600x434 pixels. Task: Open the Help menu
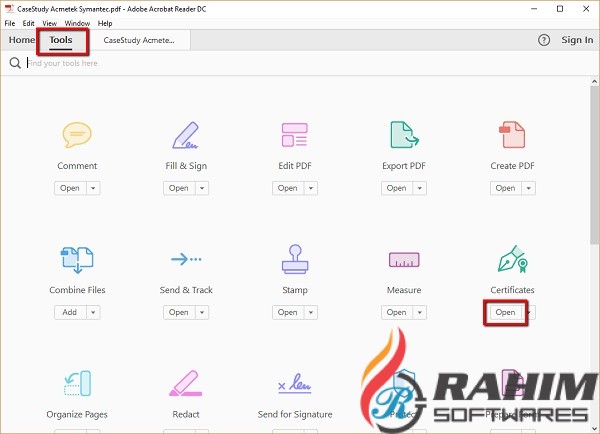tap(105, 23)
